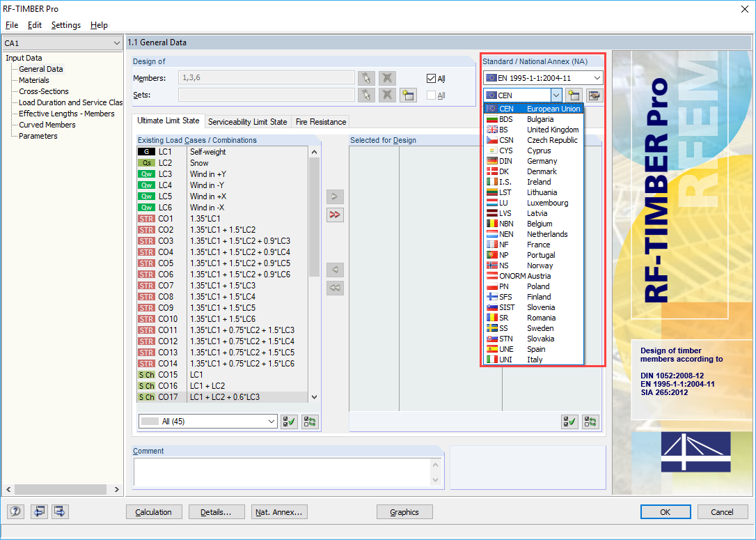Go to previous window icon
The width and height of the screenshot is (756, 540).
pos(39,511)
